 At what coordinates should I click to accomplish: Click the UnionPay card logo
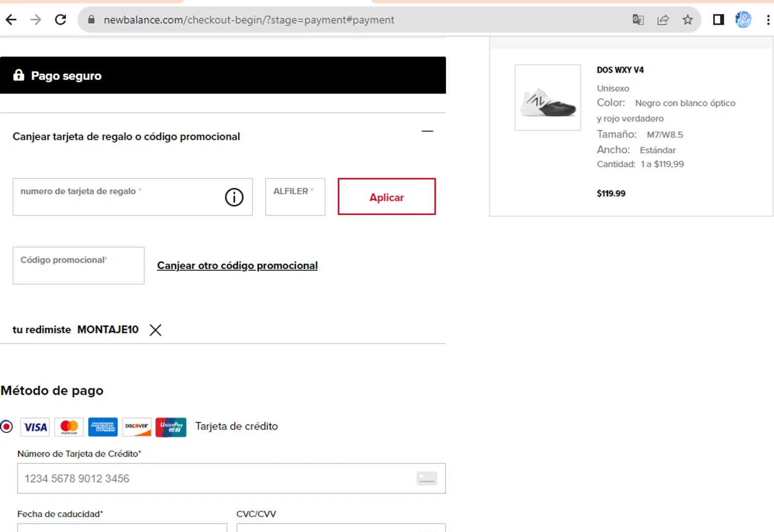pyautogui.click(x=171, y=427)
